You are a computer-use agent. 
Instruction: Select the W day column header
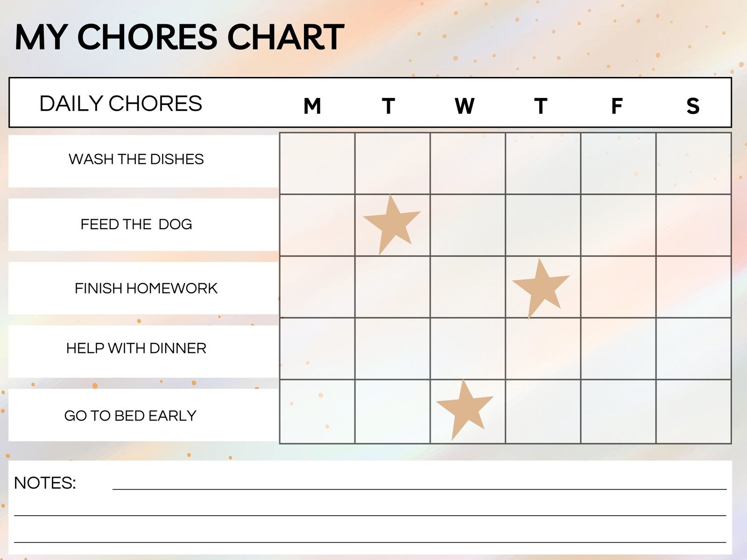click(x=465, y=106)
